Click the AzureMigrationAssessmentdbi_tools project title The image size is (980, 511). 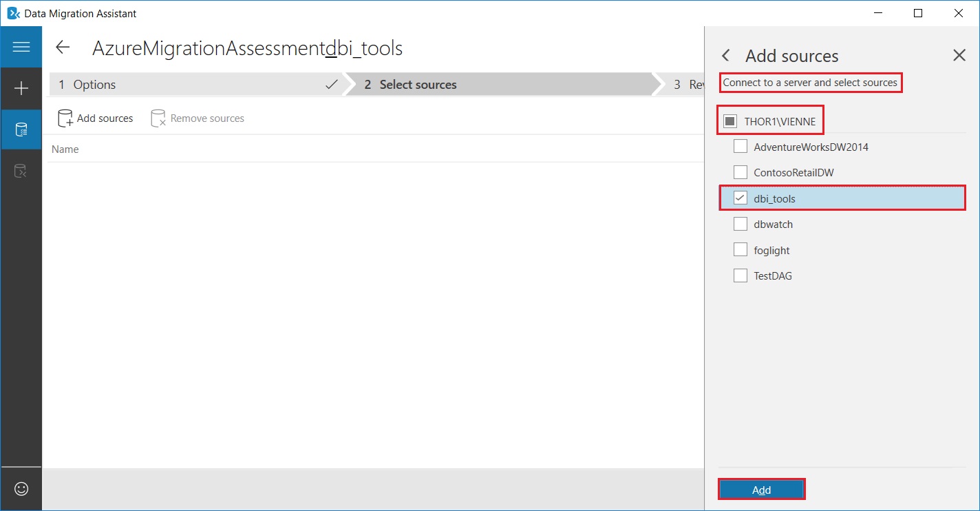tap(248, 48)
